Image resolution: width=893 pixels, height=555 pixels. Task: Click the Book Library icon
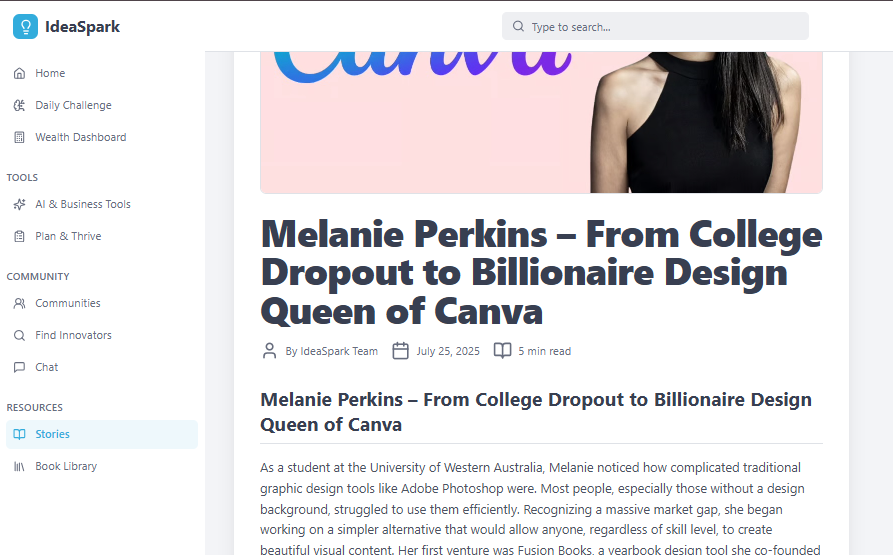pos(19,466)
